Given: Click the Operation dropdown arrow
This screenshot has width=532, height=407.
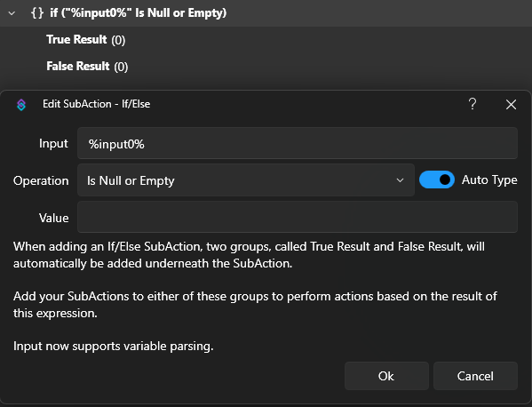Looking at the screenshot, I should (401, 180).
